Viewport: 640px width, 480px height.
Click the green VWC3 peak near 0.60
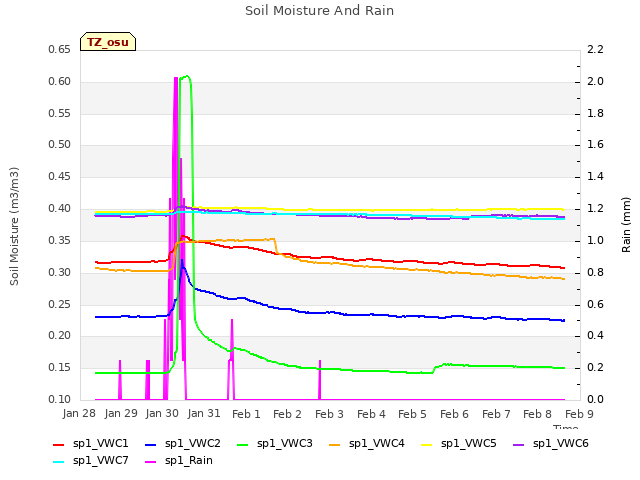[x=185, y=78]
